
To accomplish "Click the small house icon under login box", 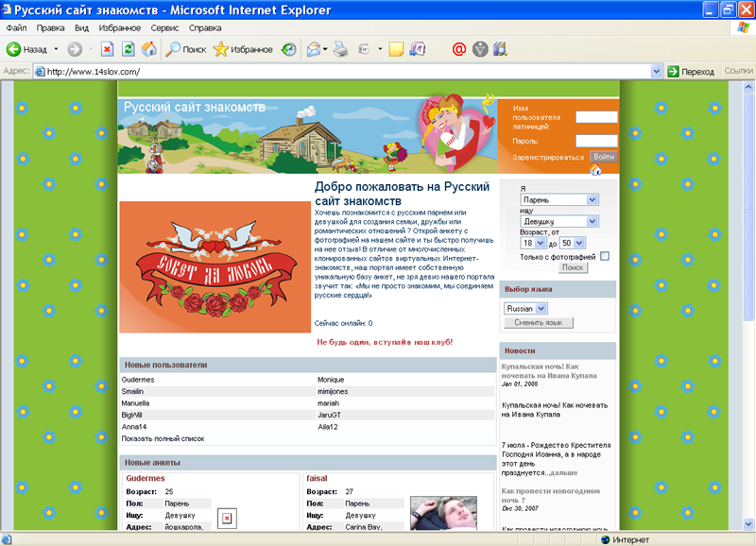I will 596,170.
